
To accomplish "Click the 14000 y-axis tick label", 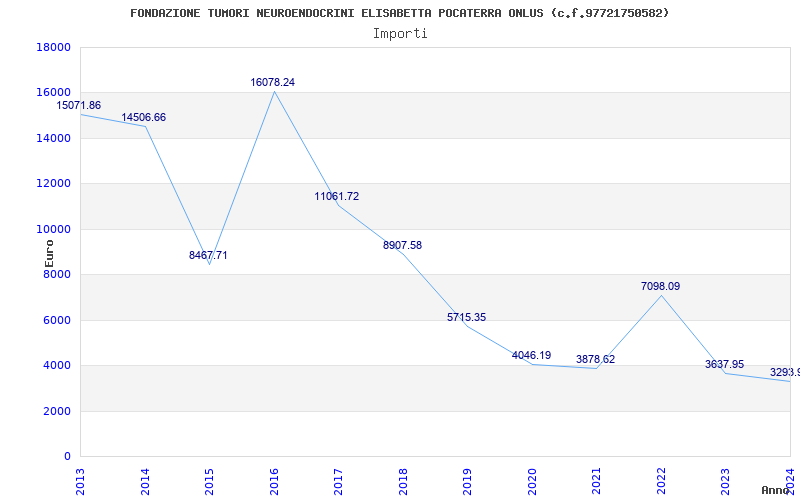I will pos(54,138).
